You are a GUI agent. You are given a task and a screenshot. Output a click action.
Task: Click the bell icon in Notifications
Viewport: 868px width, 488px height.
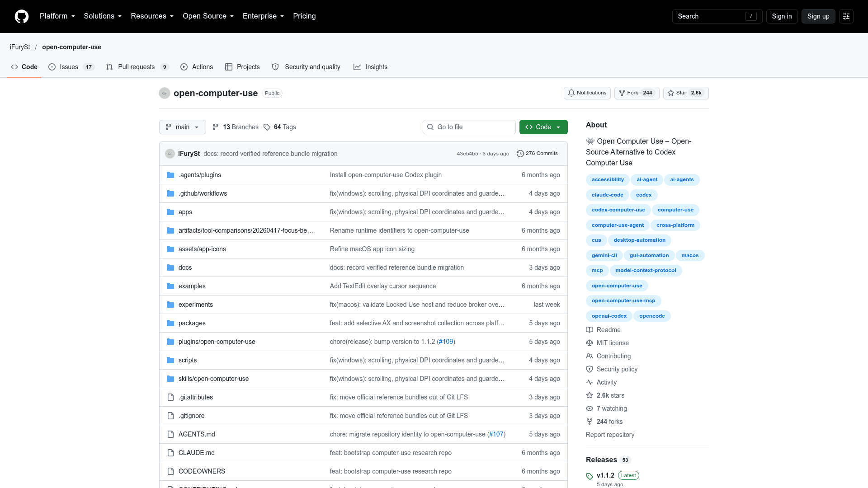coord(571,93)
